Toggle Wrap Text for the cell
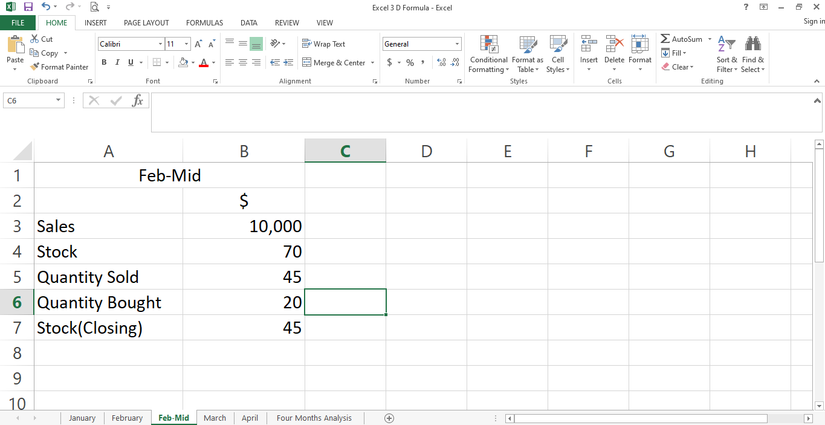 323,44
